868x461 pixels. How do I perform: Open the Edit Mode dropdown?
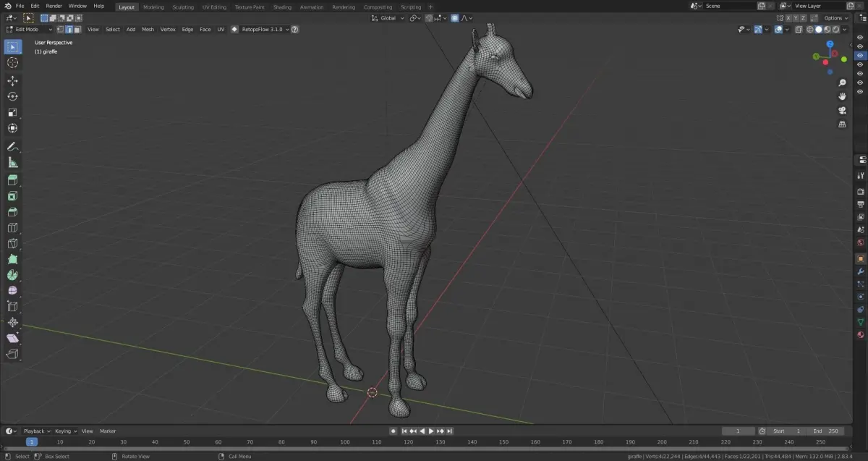[30, 30]
